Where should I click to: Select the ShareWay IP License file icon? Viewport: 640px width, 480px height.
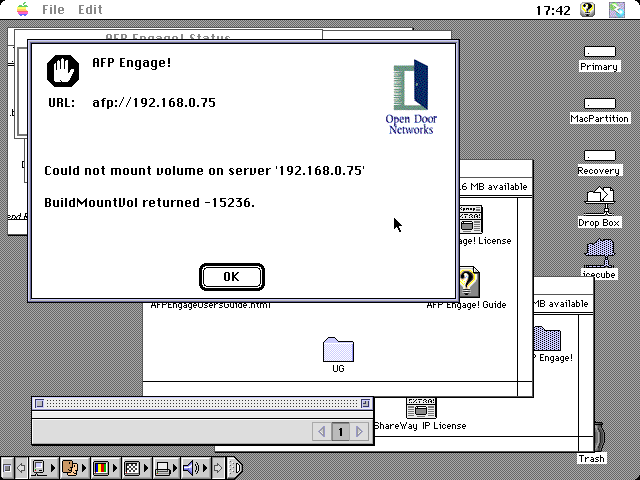tap(421, 408)
